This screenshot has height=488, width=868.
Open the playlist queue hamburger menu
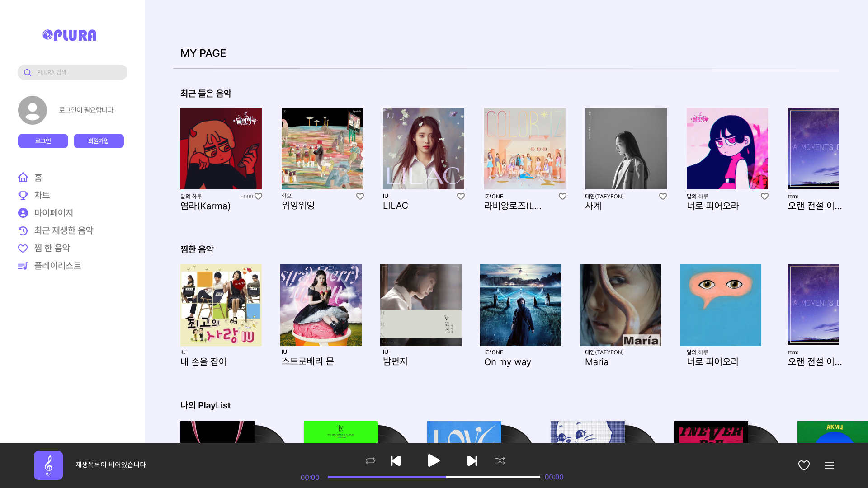[x=829, y=465]
